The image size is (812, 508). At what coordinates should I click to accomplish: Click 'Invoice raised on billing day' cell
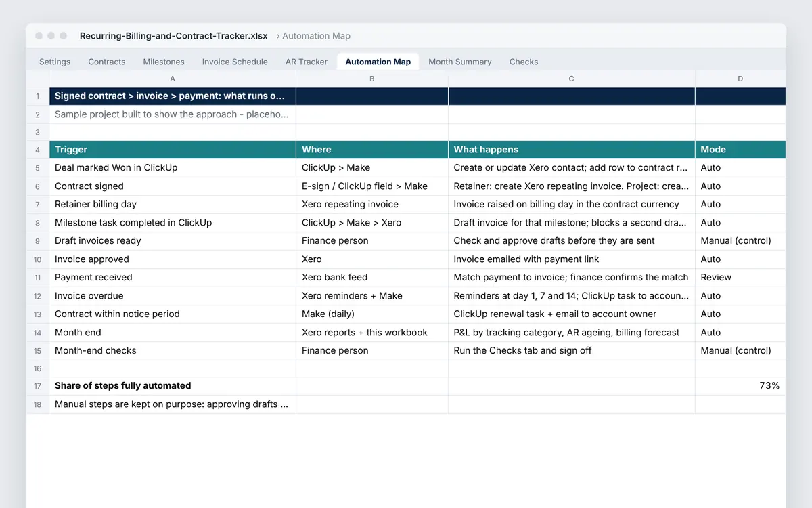572,205
